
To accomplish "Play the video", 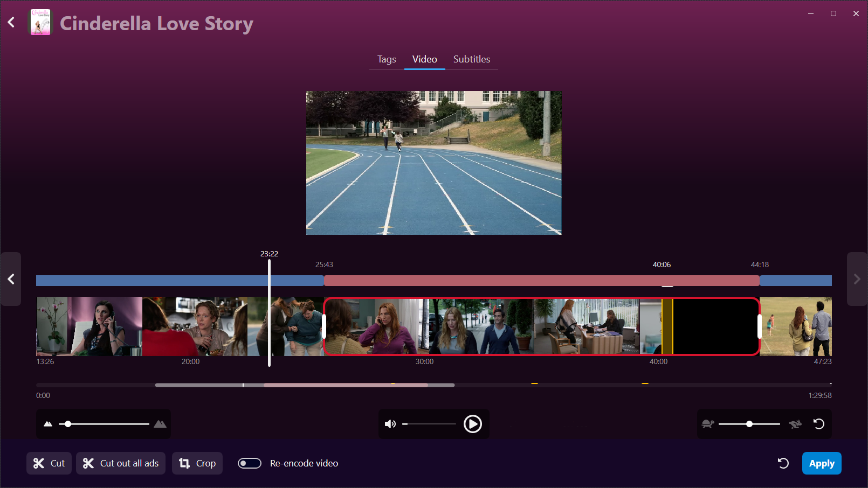I will pos(473,424).
